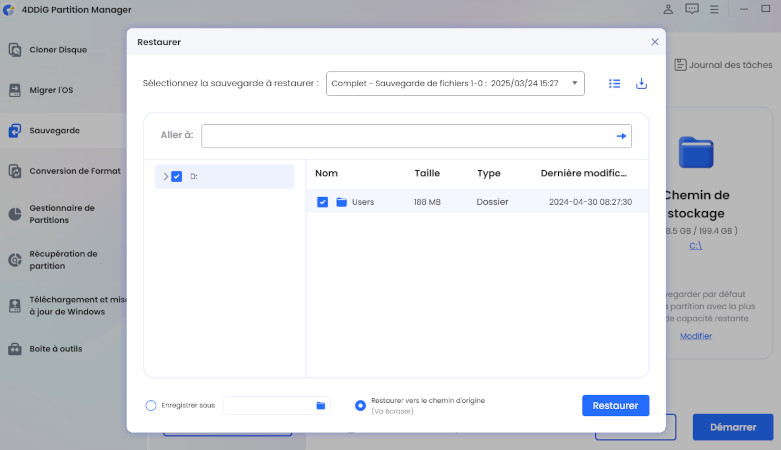Click the Users folder icon in file list
This screenshot has height=450, width=781.
tap(342, 202)
